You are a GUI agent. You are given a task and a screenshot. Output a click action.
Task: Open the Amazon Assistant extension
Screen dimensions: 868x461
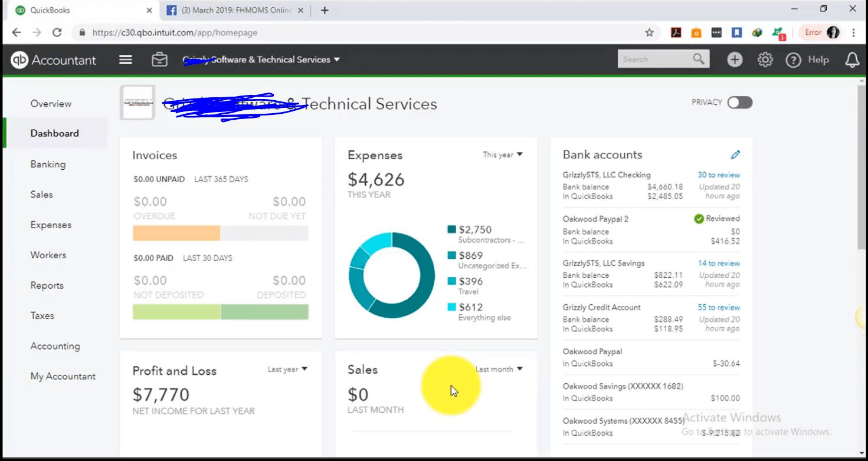click(696, 32)
